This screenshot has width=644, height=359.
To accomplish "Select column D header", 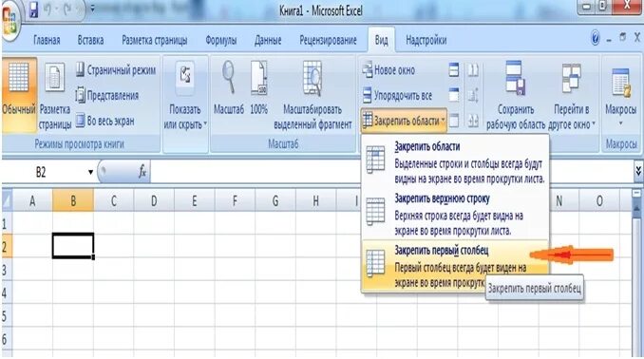I will [x=154, y=200].
